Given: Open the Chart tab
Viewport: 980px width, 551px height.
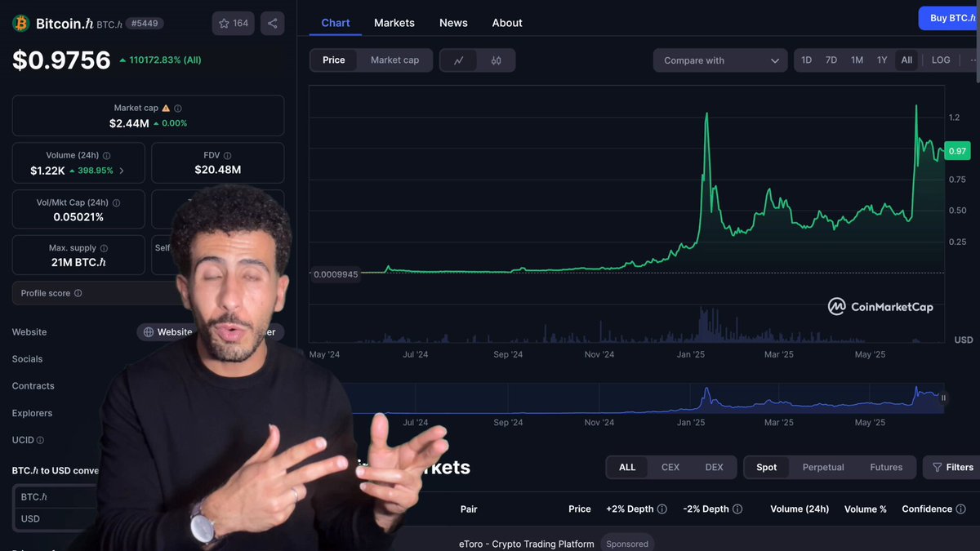Looking at the screenshot, I should click(x=336, y=23).
